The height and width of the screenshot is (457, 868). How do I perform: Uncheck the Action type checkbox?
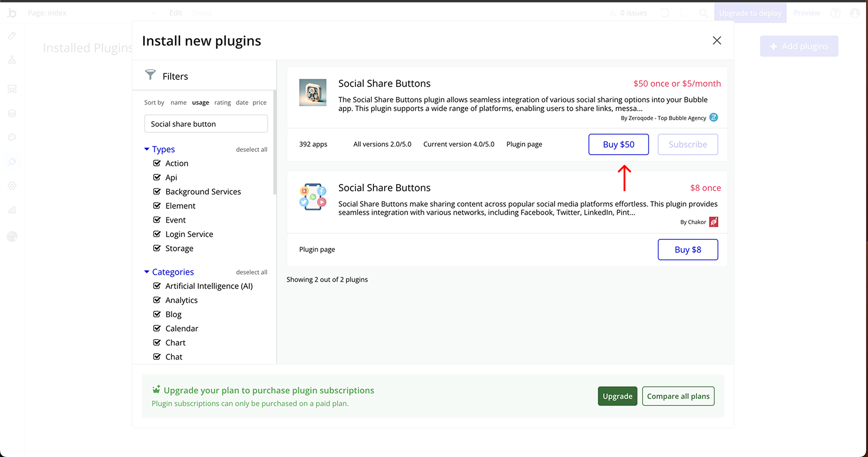157,163
